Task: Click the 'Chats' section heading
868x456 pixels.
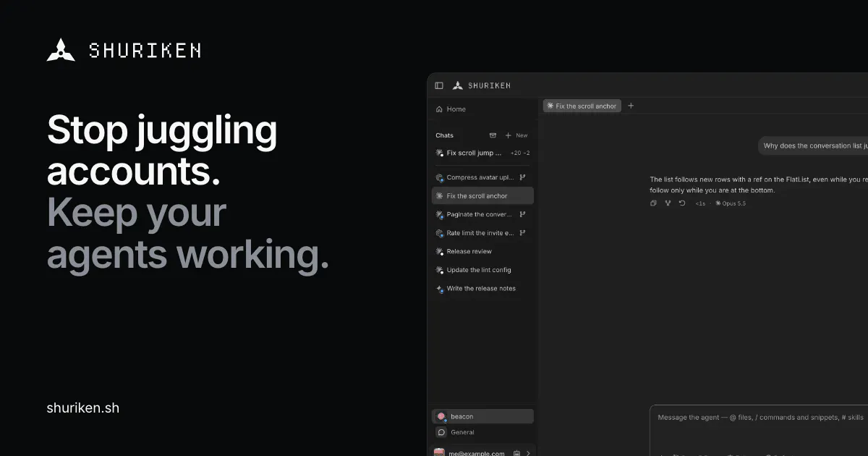Action: (444, 135)
